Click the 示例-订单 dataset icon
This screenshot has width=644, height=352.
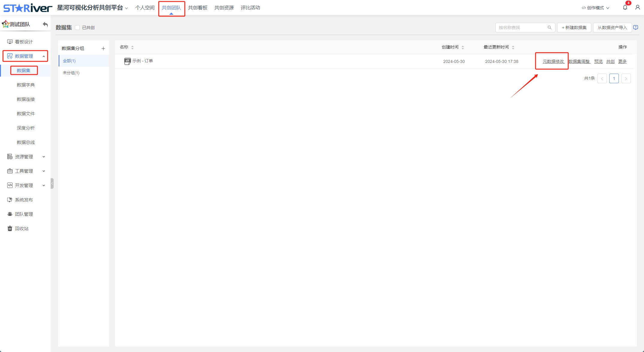(x=127, y=61)
